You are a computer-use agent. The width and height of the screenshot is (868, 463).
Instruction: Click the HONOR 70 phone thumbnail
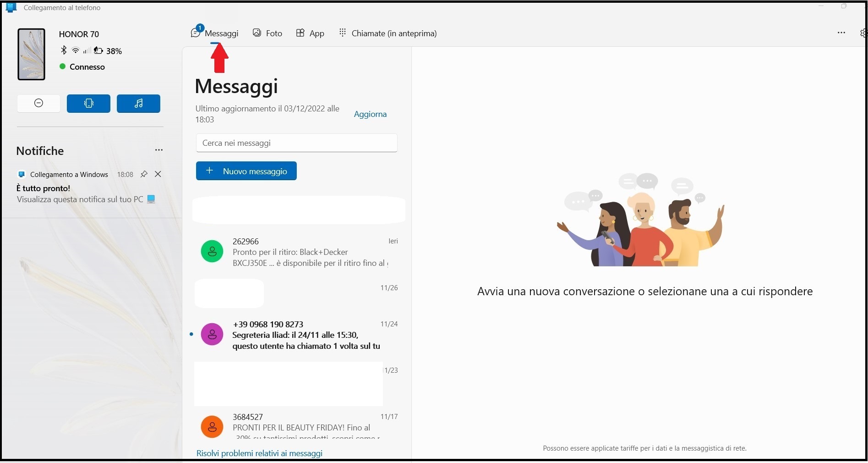[x=31, y=54]
